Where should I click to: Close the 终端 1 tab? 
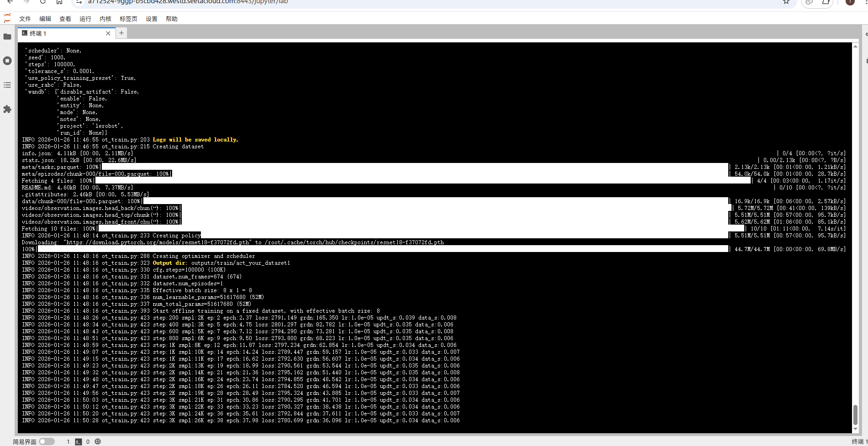108,33
